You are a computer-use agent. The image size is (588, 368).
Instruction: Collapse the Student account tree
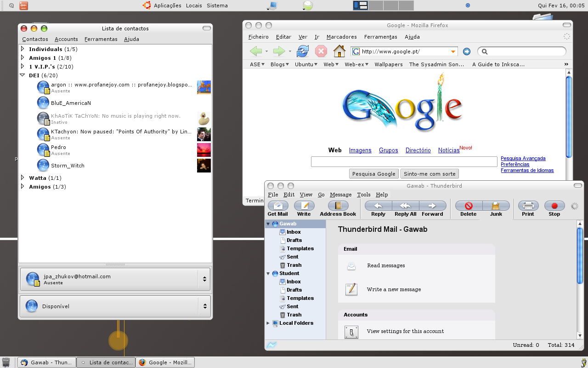[268, 273]
